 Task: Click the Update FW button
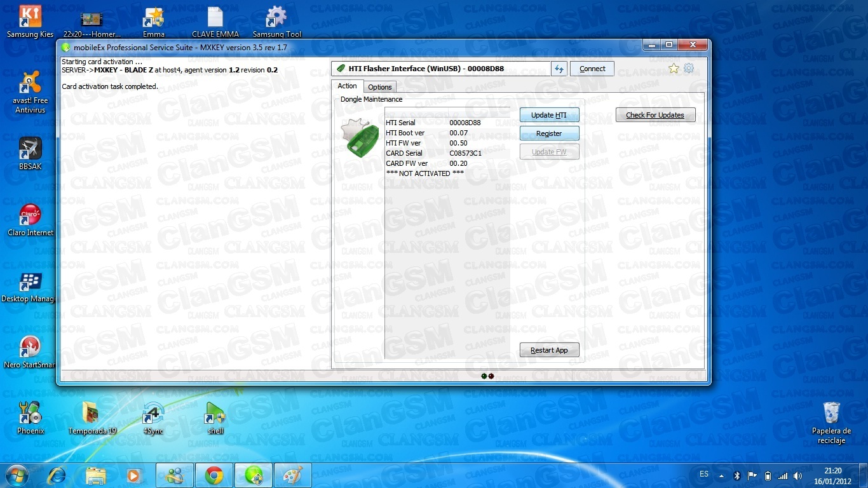549,152
